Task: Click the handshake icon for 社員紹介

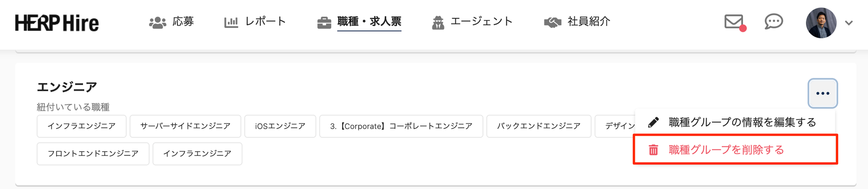Action: [552, 23]
